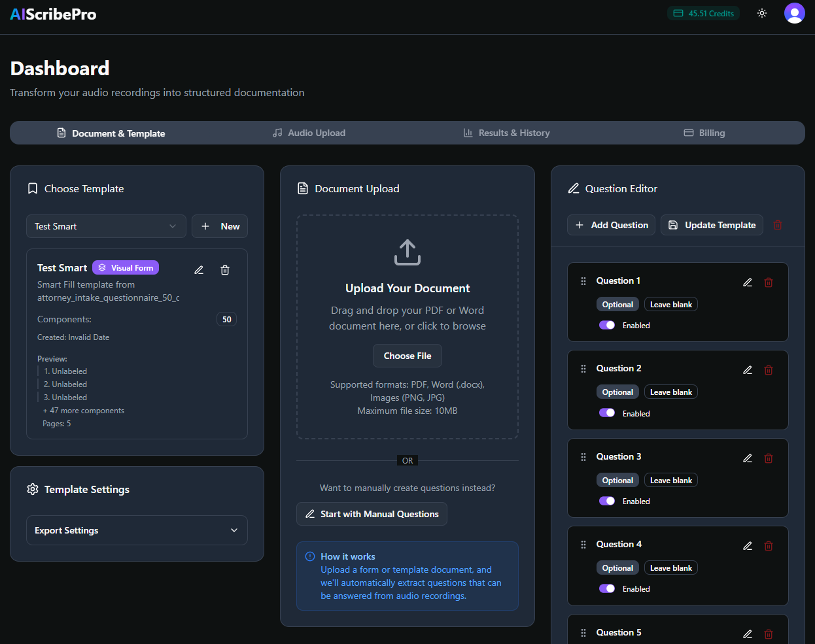The height and width of the screenshot is (644, 815).
Task: Delete Question 4 with trash icon
Action: [x=769, y=546]
